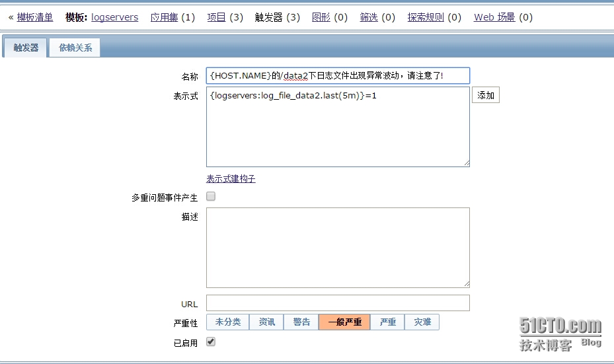Click into the 描述 description textarea
This screenshot has height=364, width=614.
(338, 248)
